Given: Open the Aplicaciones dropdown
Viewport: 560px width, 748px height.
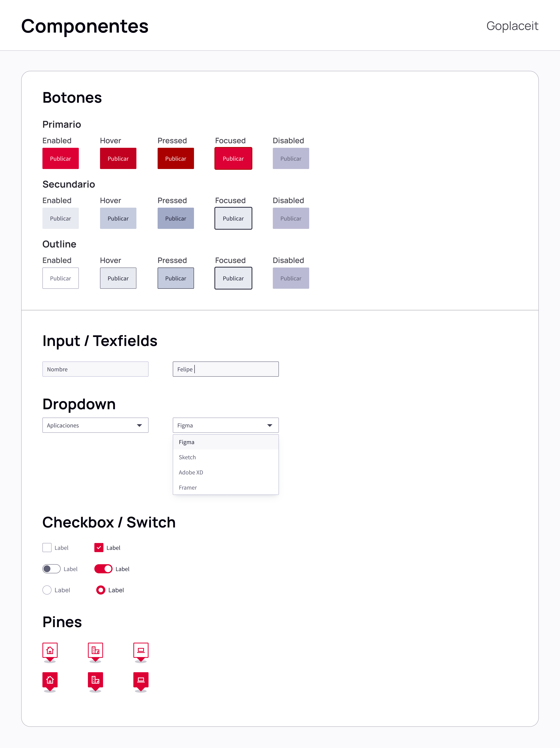Looking at the screenshot, I should 95,425.
